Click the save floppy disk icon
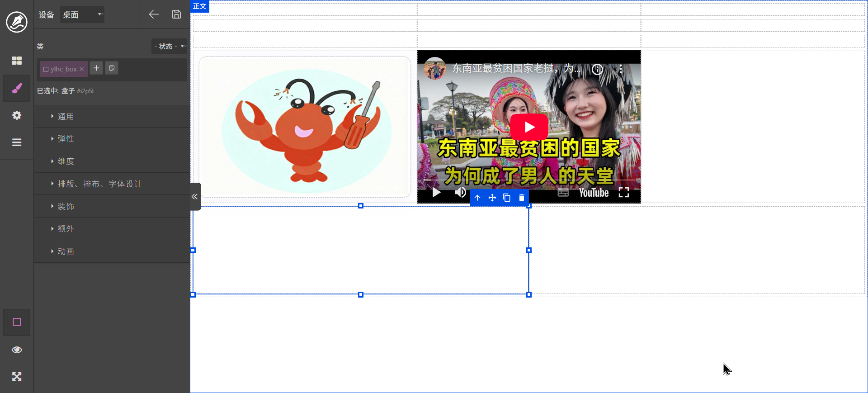 pos(176,14)
